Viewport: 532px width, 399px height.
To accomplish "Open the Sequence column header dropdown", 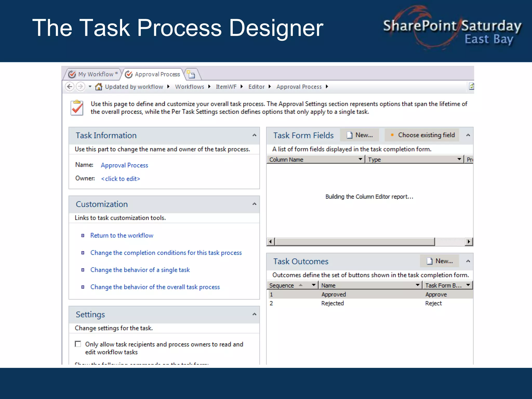I will pyautogui.click(x=314, y=285).
